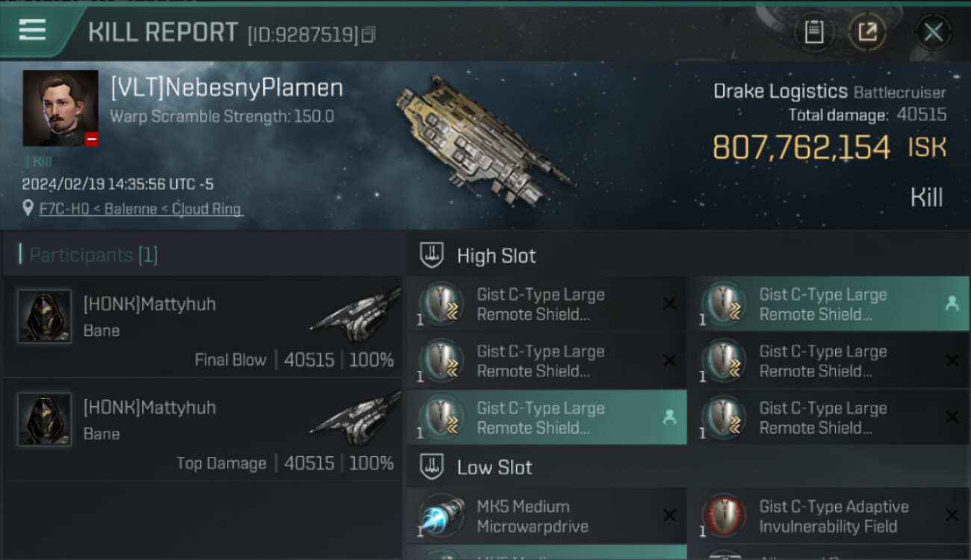The width and height of the screenshot is (971, 560).
Task: Click the location pin icon
Action: 28,208
